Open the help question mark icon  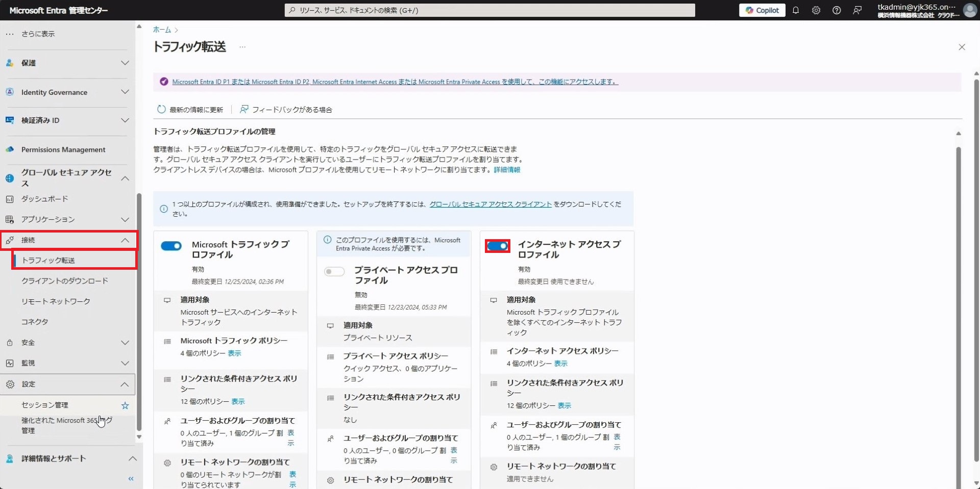coord(837,10)
